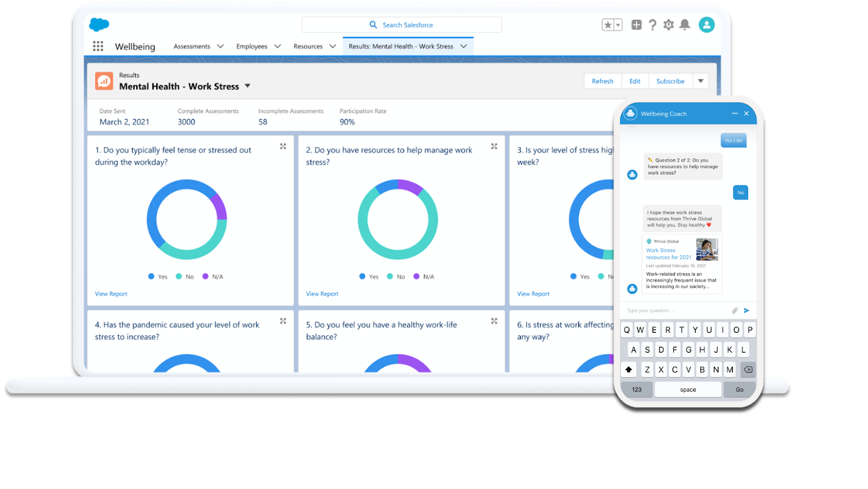Image resolution: width=868 pixels, height=489 pixels.
Task: Expand the Assessments tab dropdown chevron
Action: [x=220, y=46]
